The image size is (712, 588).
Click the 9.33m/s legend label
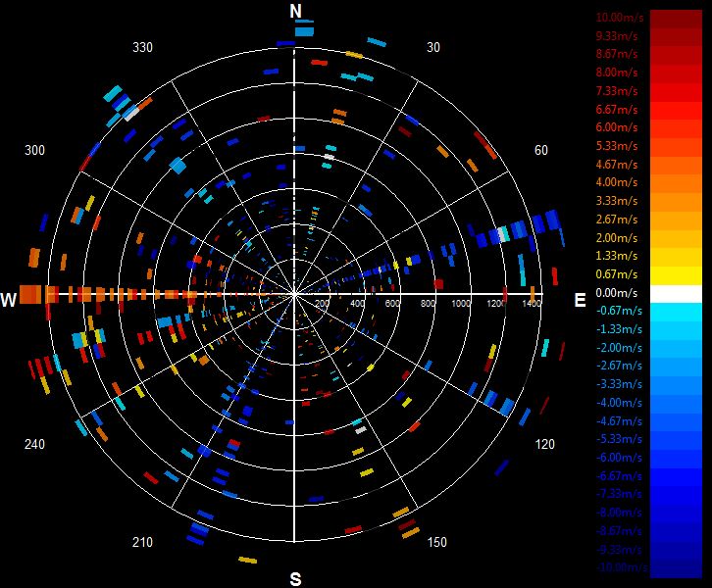point(617,36)
